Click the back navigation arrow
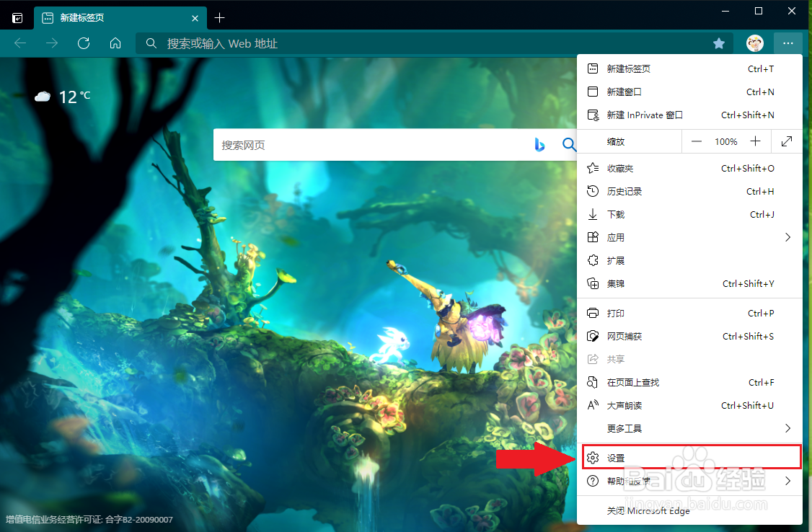812x532 pixels. (20, 43)
